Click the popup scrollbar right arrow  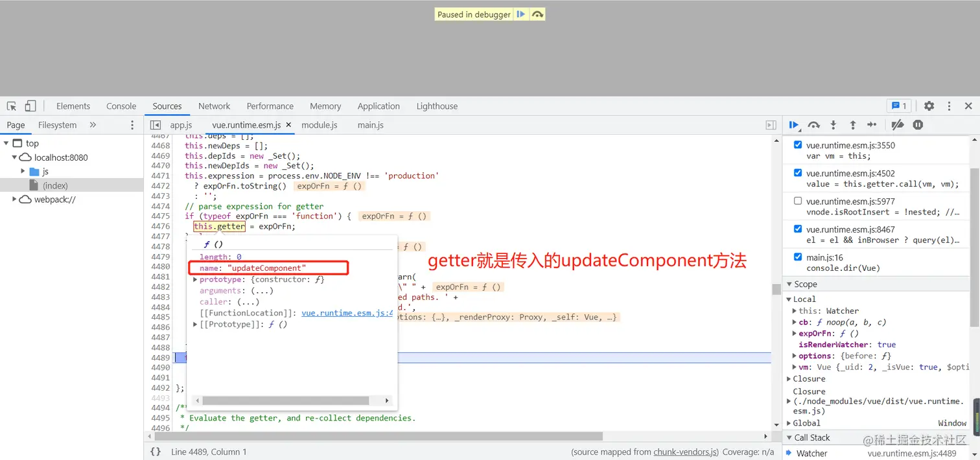[387, 401]
